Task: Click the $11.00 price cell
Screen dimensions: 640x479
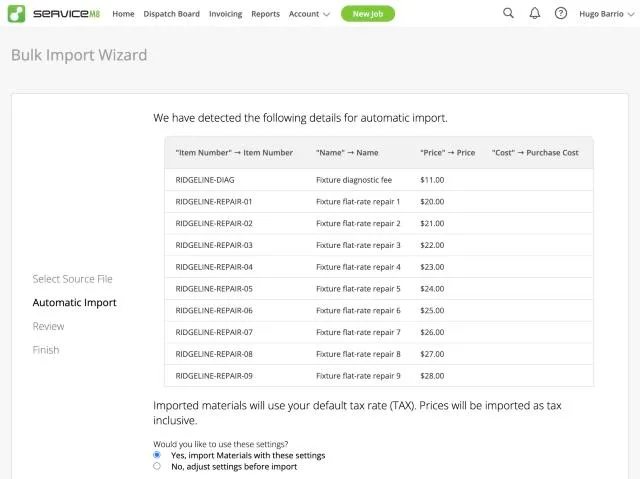Action: [x=432, y=180]
